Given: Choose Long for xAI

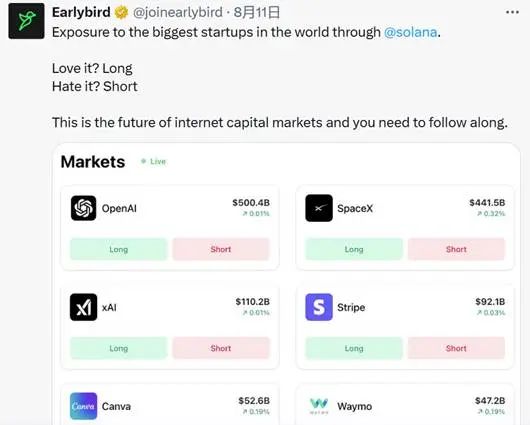Looking at the screenshot, I should pos(119,348).
